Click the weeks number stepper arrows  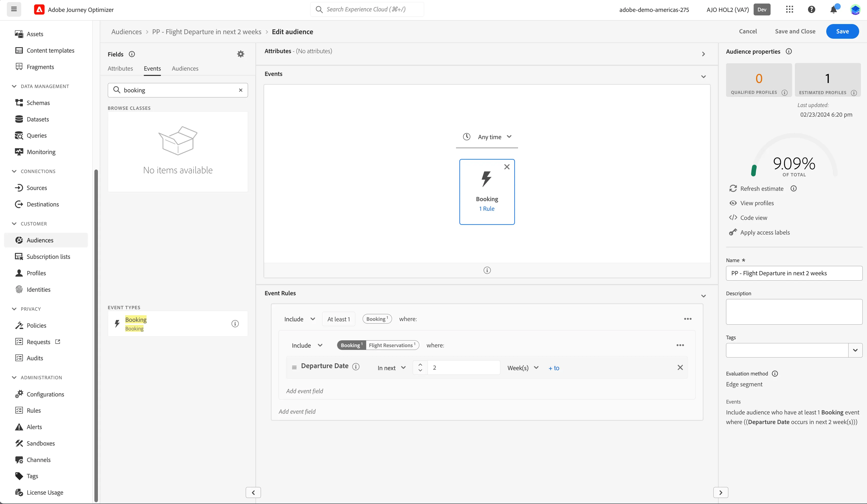[x=420, y=367]
